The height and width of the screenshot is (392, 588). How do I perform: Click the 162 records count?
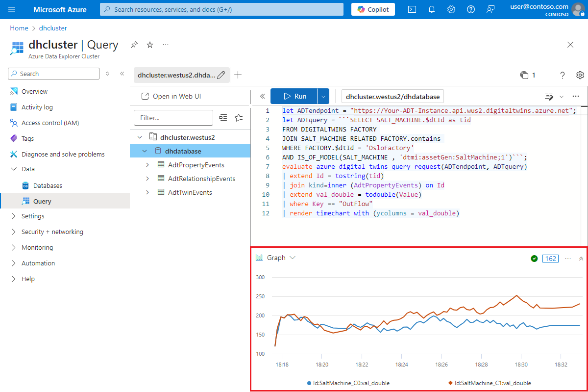point(551,258)
